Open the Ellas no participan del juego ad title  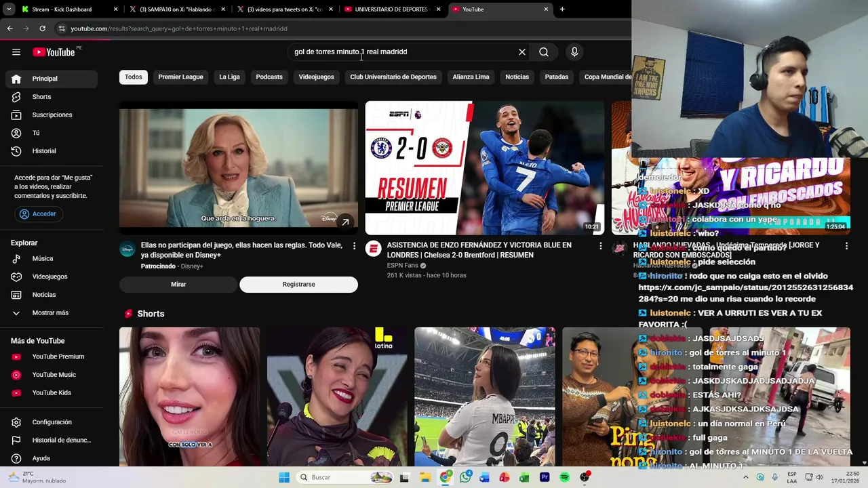(x=241, y=250)
